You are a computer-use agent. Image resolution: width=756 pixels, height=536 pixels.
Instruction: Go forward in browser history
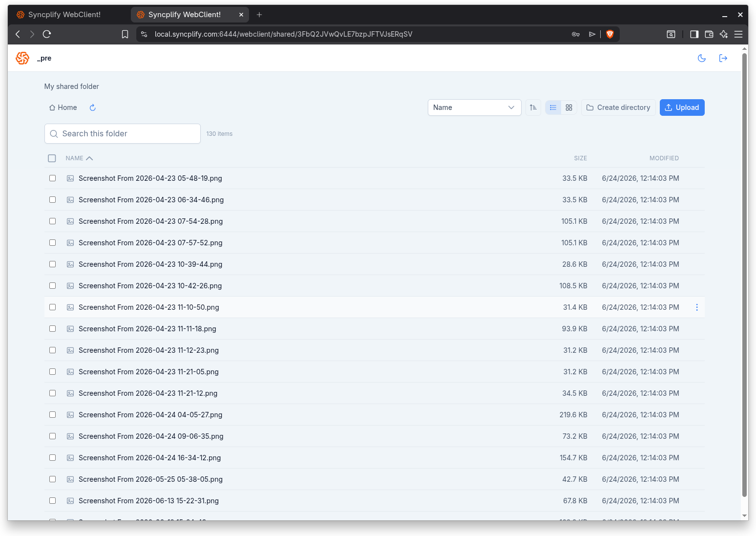click(32, 34)
